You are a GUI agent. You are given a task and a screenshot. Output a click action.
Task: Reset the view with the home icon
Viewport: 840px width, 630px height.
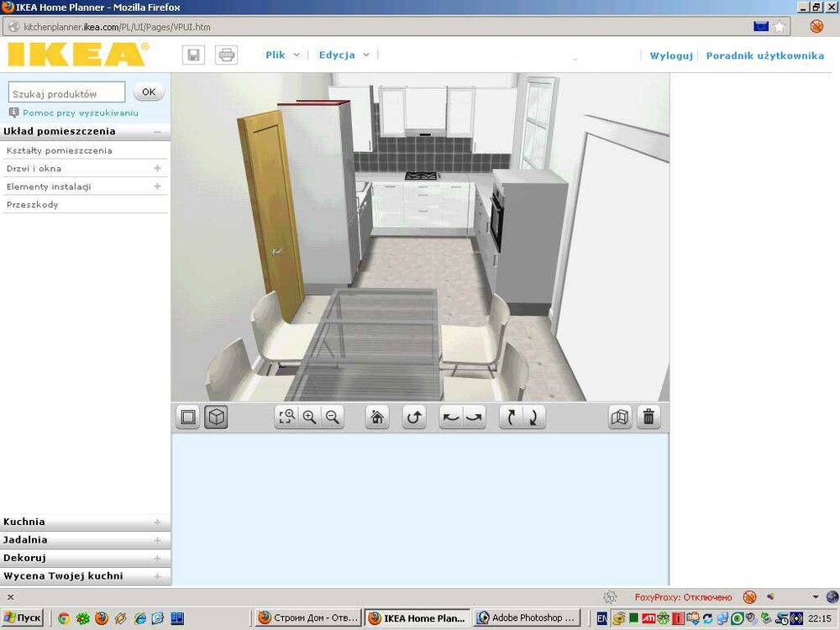378,417
